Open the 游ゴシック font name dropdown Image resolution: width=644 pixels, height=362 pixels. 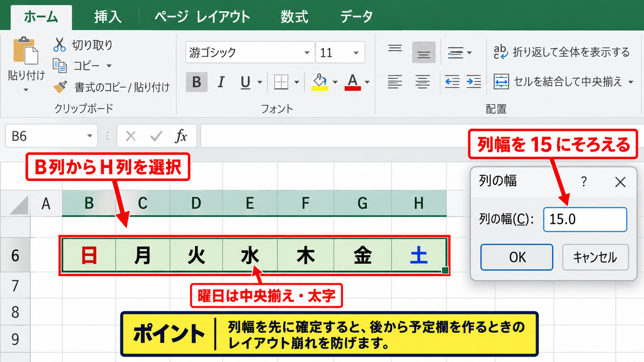pos(307,53)
